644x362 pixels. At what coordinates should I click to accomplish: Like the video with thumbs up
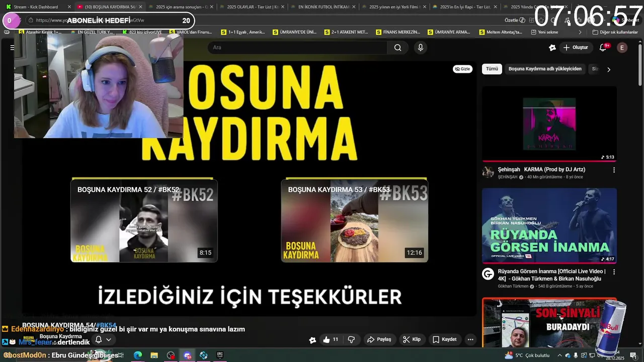click(x=331, y=339)
